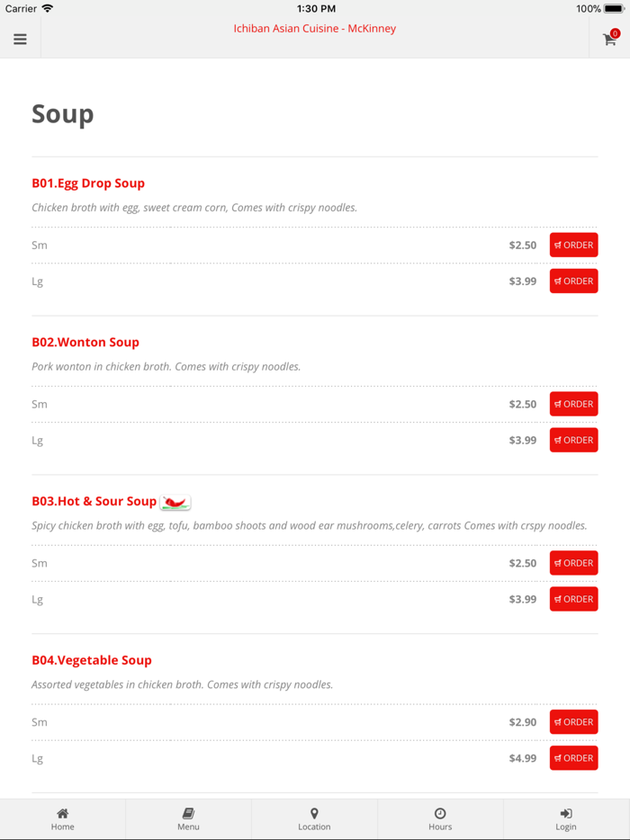Order small Hot & Sour Soup
The width and height of the screenshot is (630, 840).
pyautogui.click(x=573, y=563)
